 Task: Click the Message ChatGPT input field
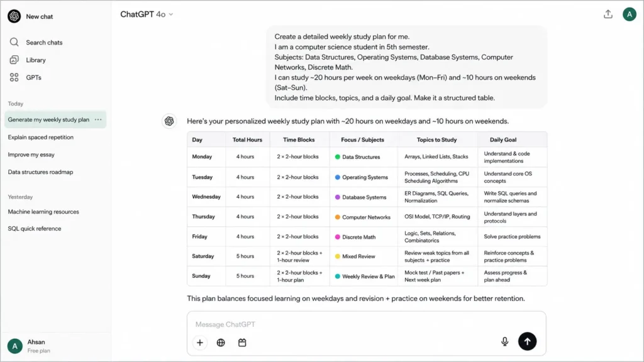[367, 324]
